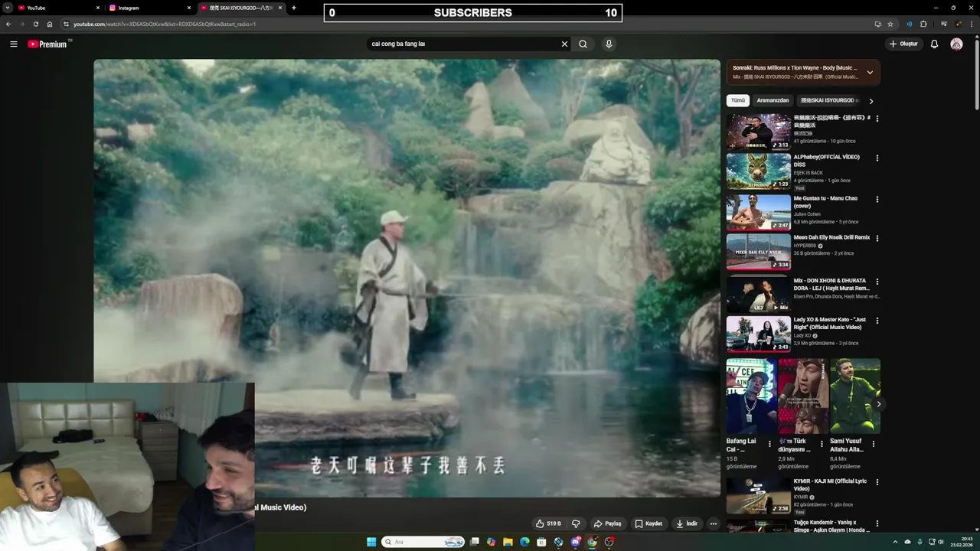Click the address bar URL
This screenshot has height=551, width=980.
click(x=165, y=24)
